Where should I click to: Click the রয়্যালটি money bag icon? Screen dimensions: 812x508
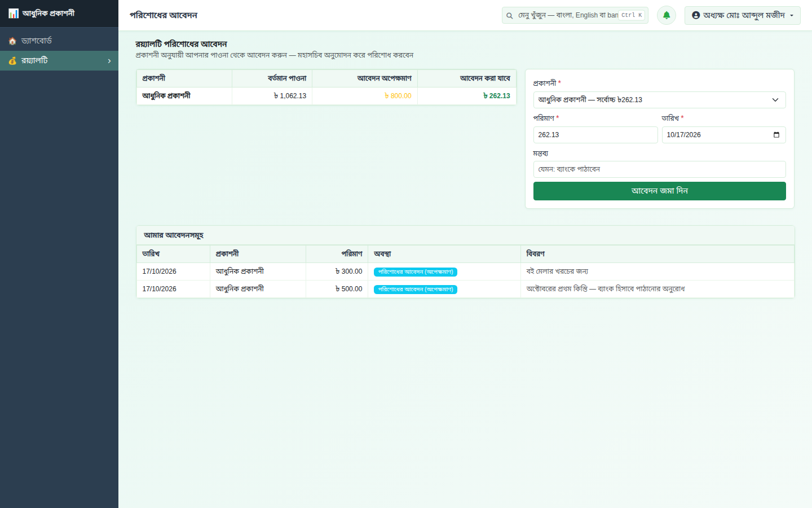click(x=12, y=60)
